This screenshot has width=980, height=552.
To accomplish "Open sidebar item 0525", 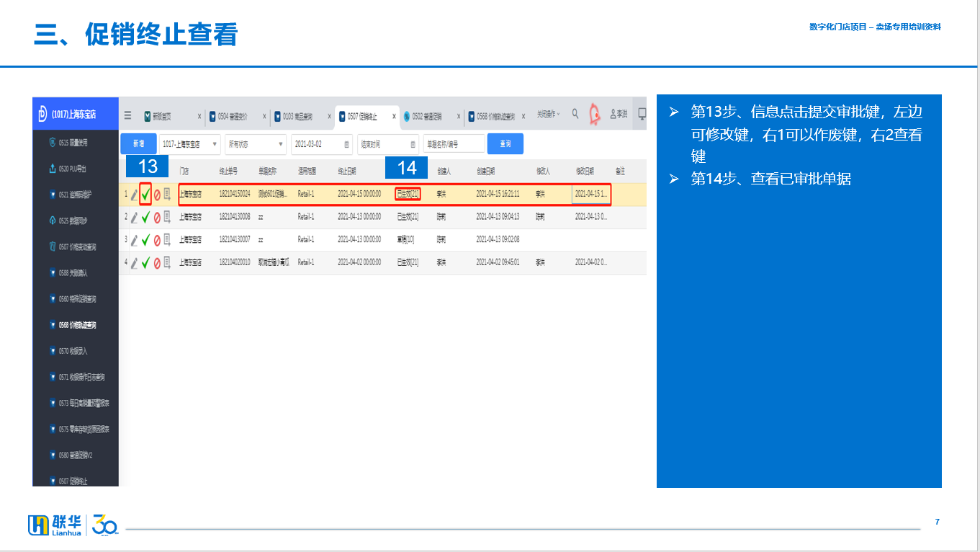I will point(76,221).
